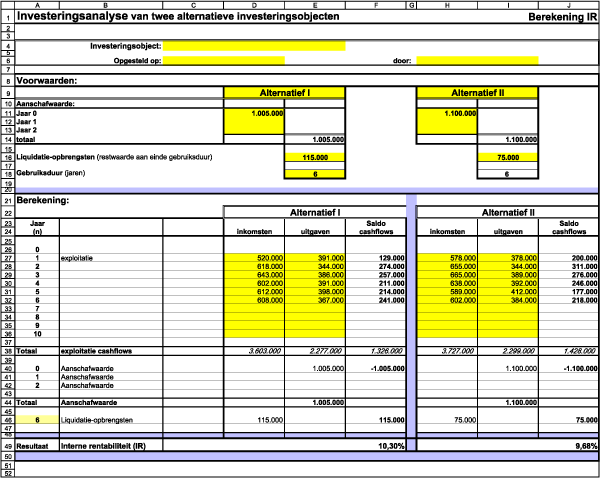
Task: Select total inkomsten 3.603.000
Action: coord(254,351)
